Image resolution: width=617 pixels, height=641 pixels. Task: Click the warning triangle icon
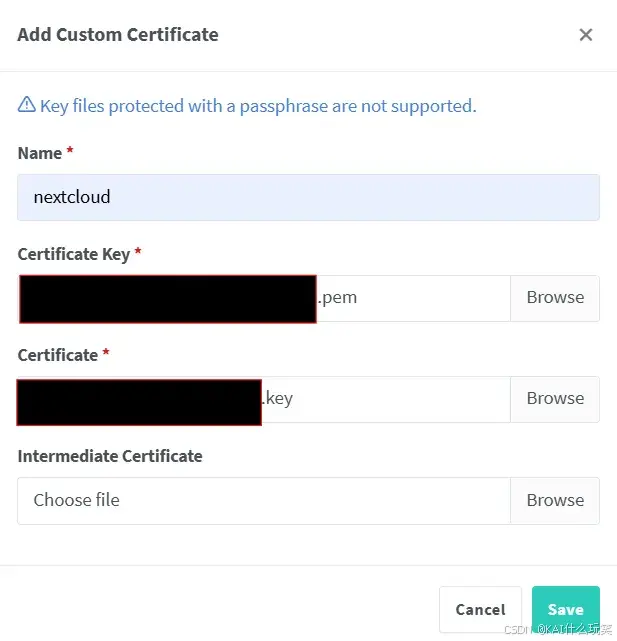[27, 105]
